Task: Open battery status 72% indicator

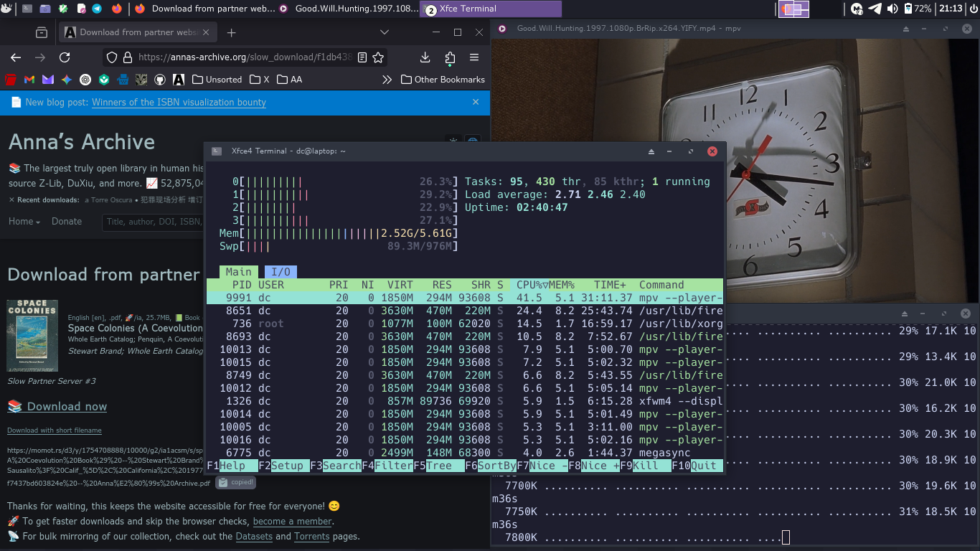Action: click(918, 9)
